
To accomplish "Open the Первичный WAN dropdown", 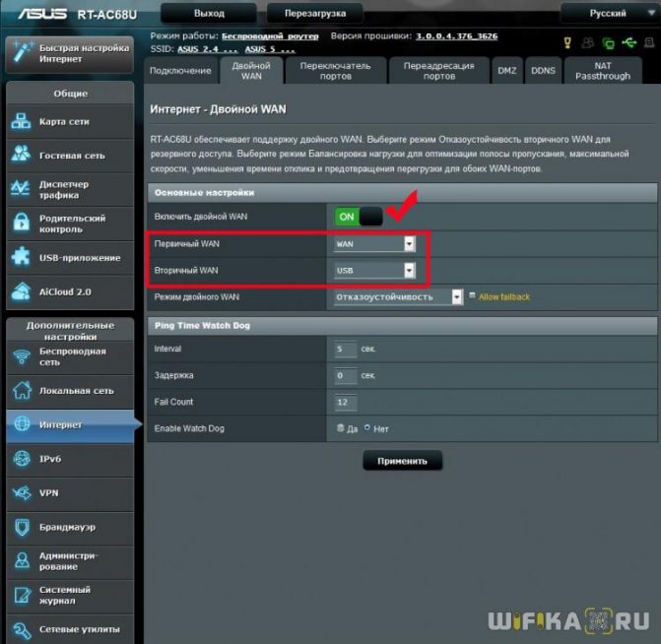I will pos(374,243).
